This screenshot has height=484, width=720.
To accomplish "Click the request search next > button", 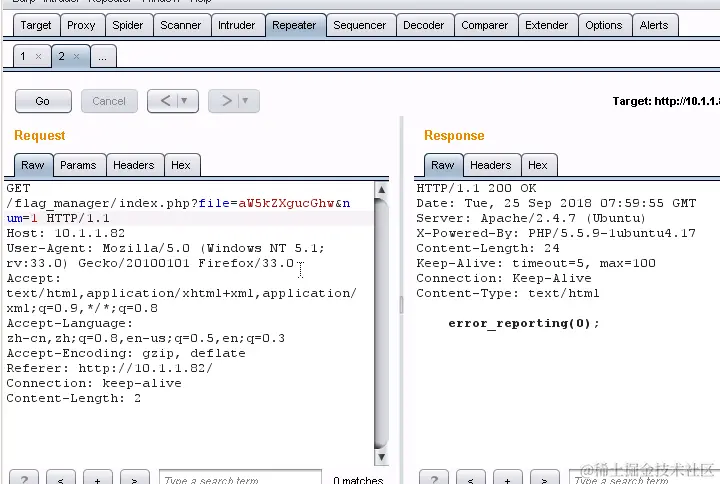I will click(135, 478).
